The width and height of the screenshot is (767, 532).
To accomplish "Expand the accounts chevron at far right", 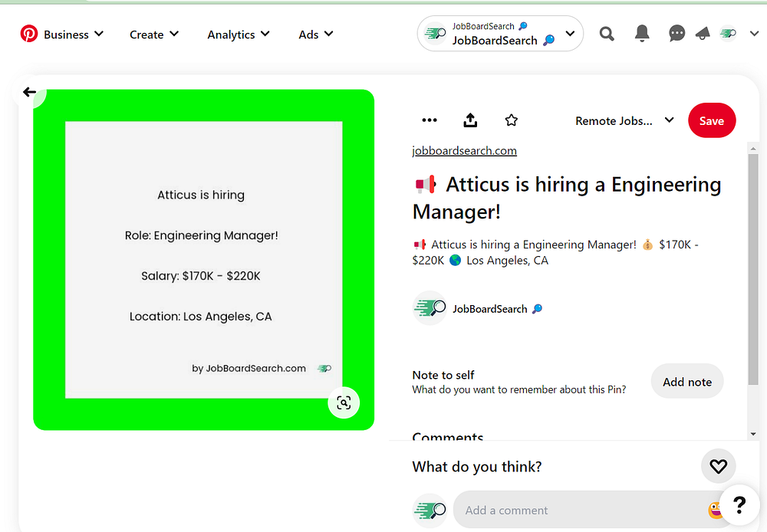I will (x=754, y=34).
